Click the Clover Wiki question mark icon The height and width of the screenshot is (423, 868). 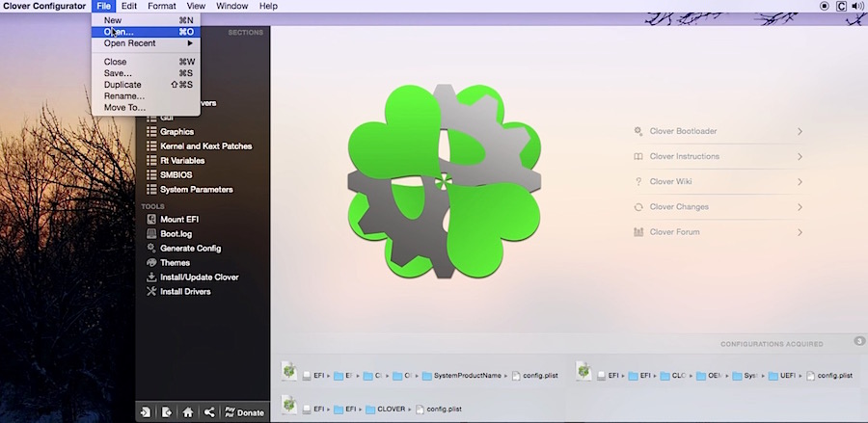[638, 181]
